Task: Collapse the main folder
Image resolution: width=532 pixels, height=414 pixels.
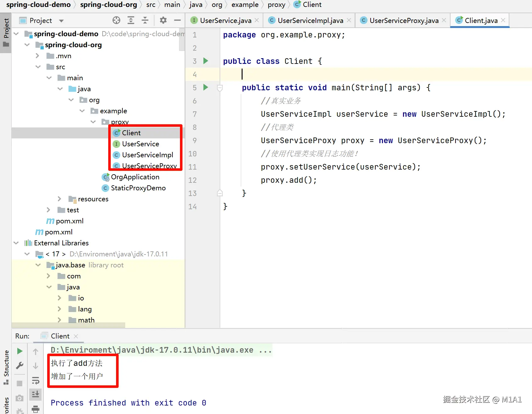Action: (49, 78)
